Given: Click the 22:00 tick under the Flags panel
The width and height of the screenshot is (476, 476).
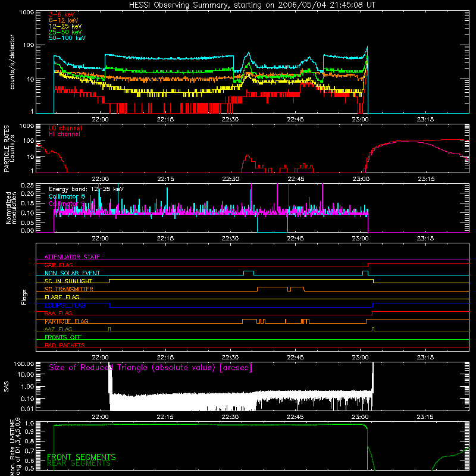Looking at the screenshot, I should 100,358.
